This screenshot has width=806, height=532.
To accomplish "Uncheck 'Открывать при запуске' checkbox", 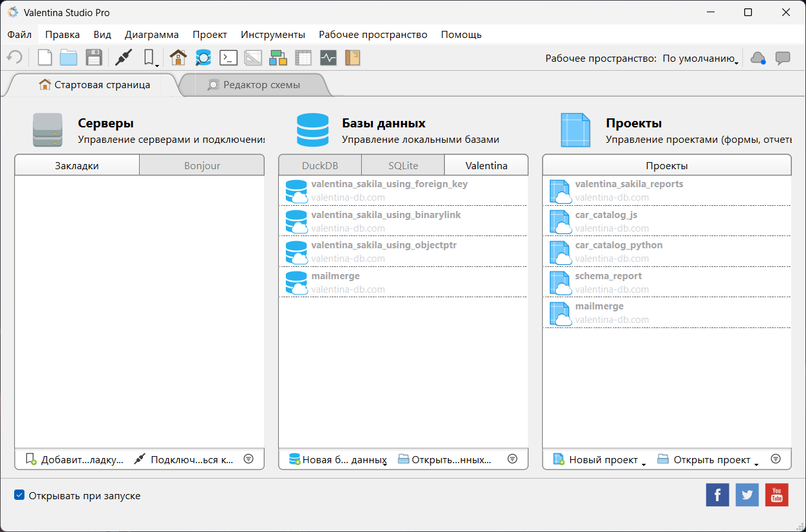I will pos(20,496).
